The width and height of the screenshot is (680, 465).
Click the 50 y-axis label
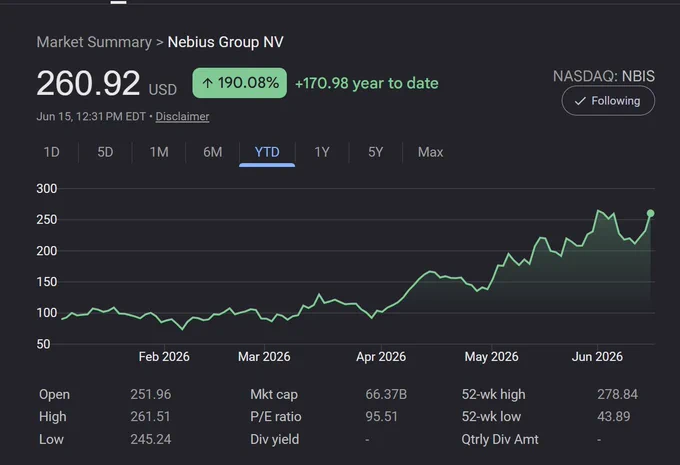(43, 344)
